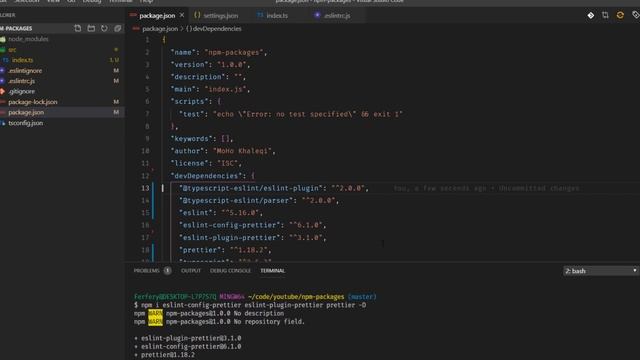Click the git icon beside .gitignore
This screenshot has width=640, height=360.
click(x=2, y=91)
